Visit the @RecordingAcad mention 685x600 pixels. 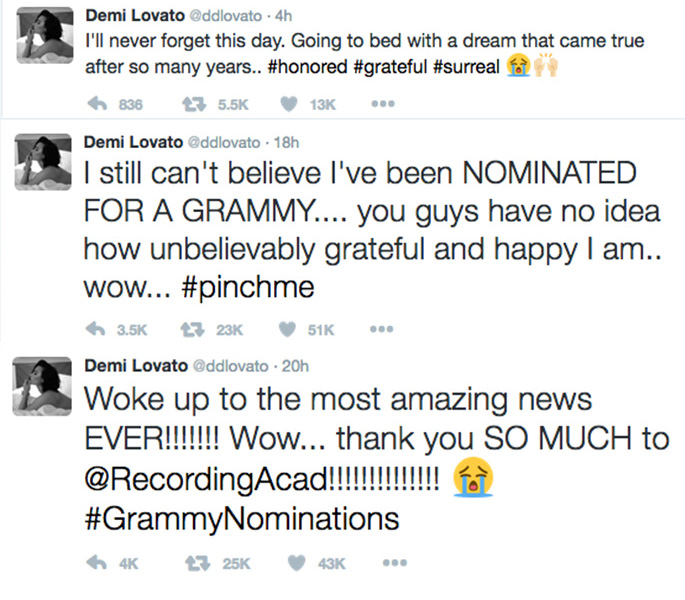click(205, 479)
